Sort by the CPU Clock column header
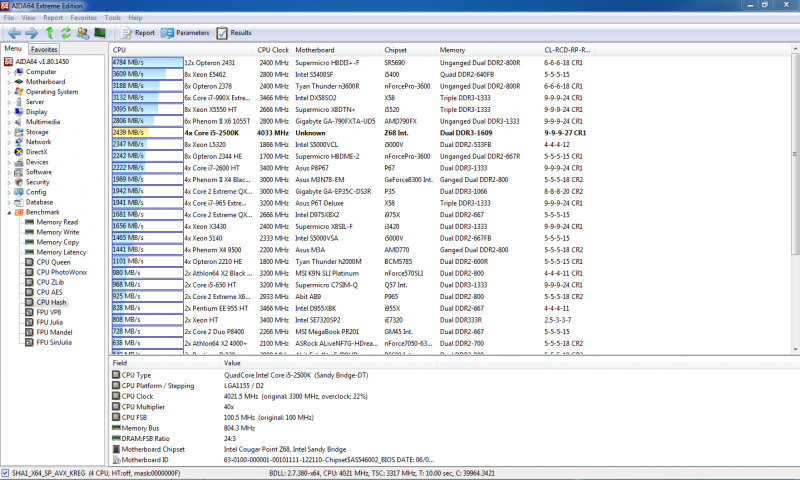This screenshot has width=800, height=480. 273,50
